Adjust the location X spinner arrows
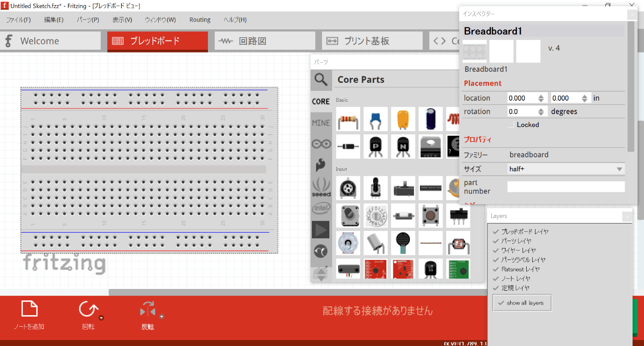The image size is (644, 346). (x=541, y=98)
